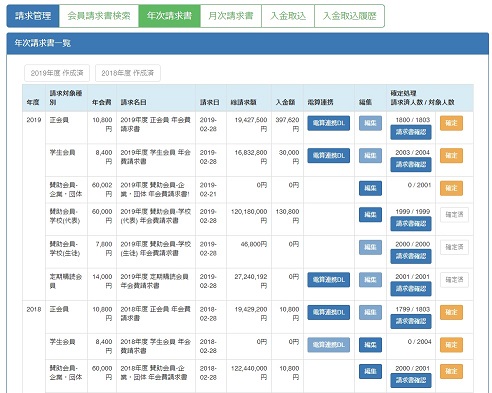492x393 pixels.
Task: Open 請求書確認 for 2019 賛助会員-学校(代表)
Action: [411, 224]
